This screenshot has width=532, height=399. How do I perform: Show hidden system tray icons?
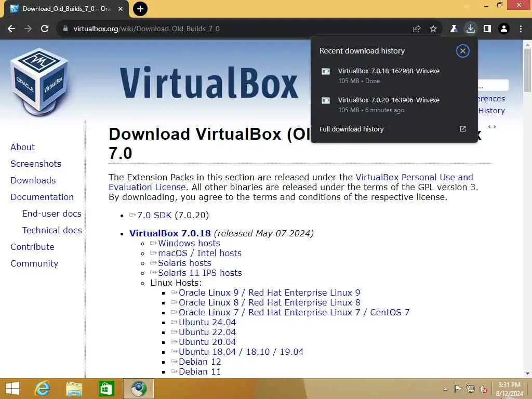pos(446,389)
